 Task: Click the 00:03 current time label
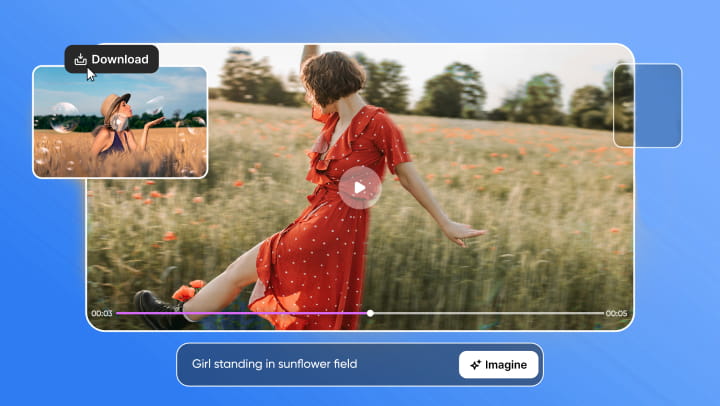click(x=101, y=313)
